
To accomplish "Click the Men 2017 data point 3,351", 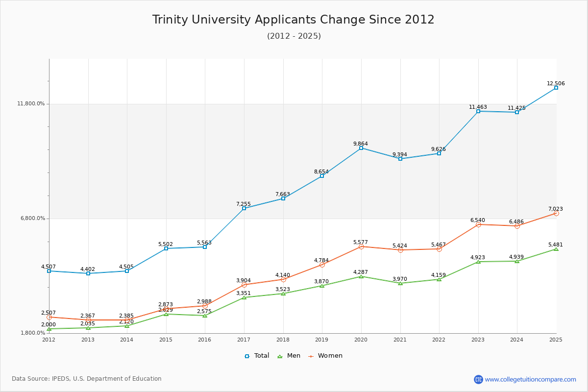I will (244, 297).
